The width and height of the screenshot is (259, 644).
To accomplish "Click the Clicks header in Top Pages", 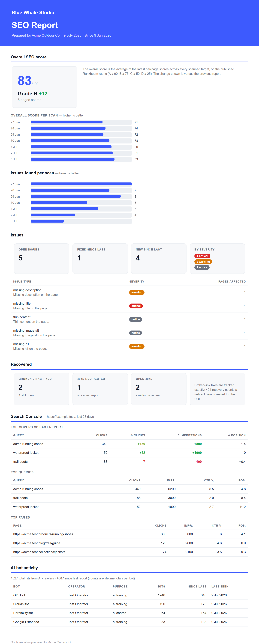I will [161, 525].
